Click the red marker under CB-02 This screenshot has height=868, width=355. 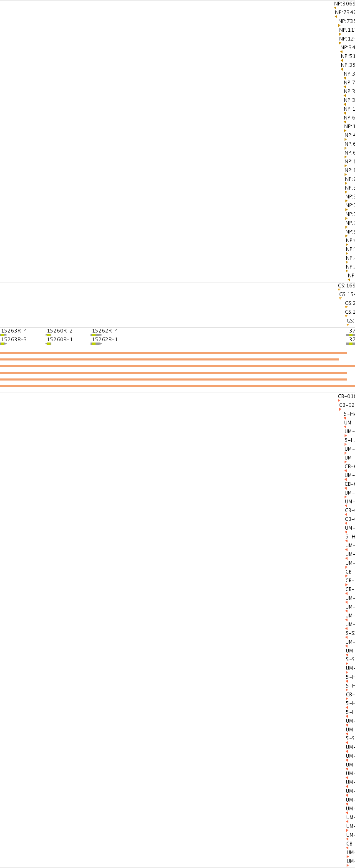340,409
